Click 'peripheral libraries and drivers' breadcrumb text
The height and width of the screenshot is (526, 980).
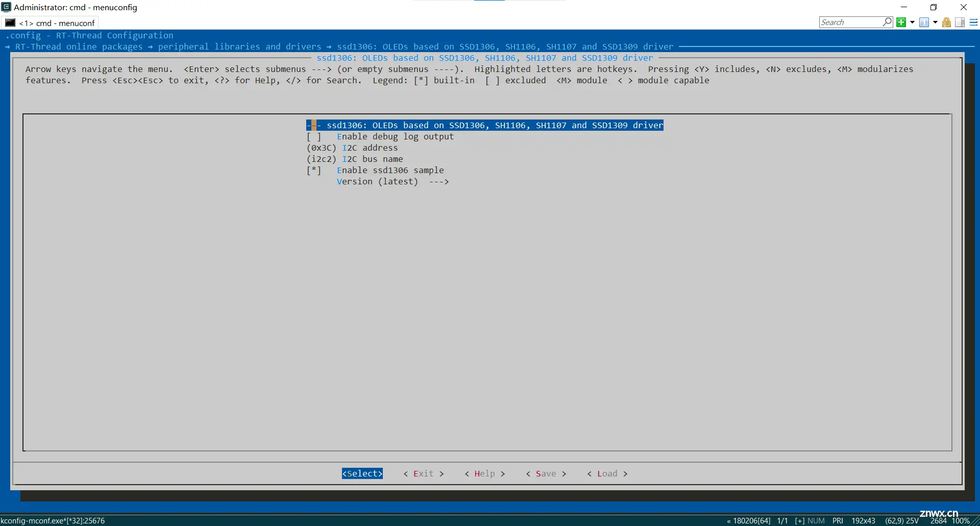pyautogui.click(x=240, y=46)
